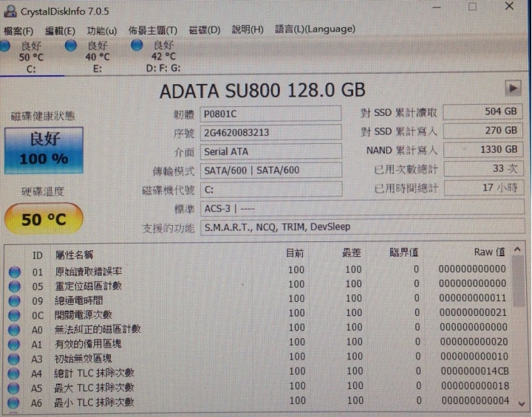Viewport: 532px width, 417px height.
Task: Click the NAND writes value 1330 GB
Action: (483, 150)
